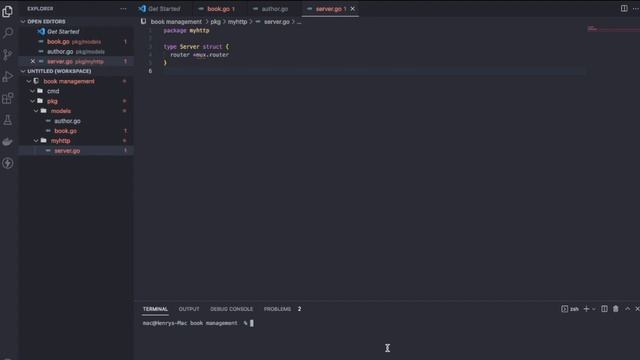Open the Testing flask view

tap(7, 120)
